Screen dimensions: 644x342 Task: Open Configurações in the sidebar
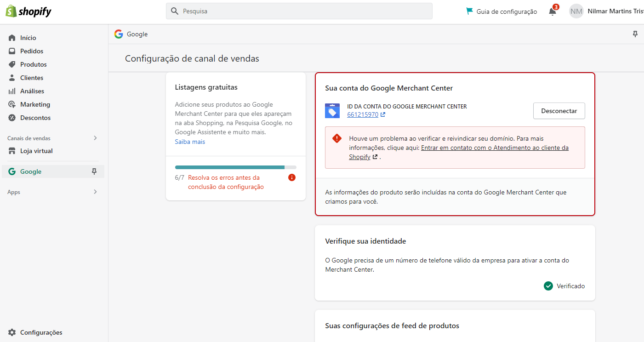[41, 332]
